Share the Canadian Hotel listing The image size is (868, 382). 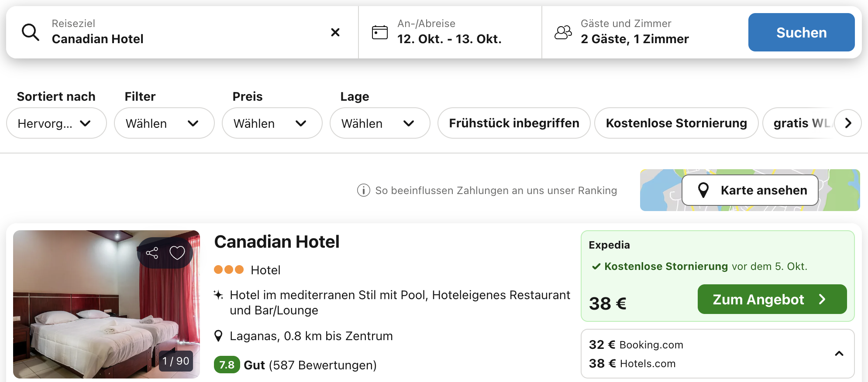pos(152,253)
